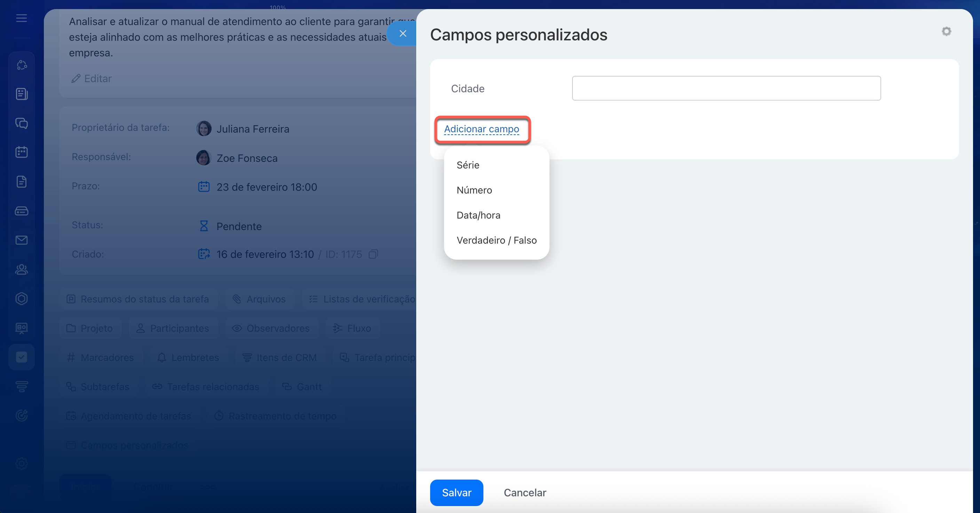
Task: Select Número field type option
Action: 474,190
